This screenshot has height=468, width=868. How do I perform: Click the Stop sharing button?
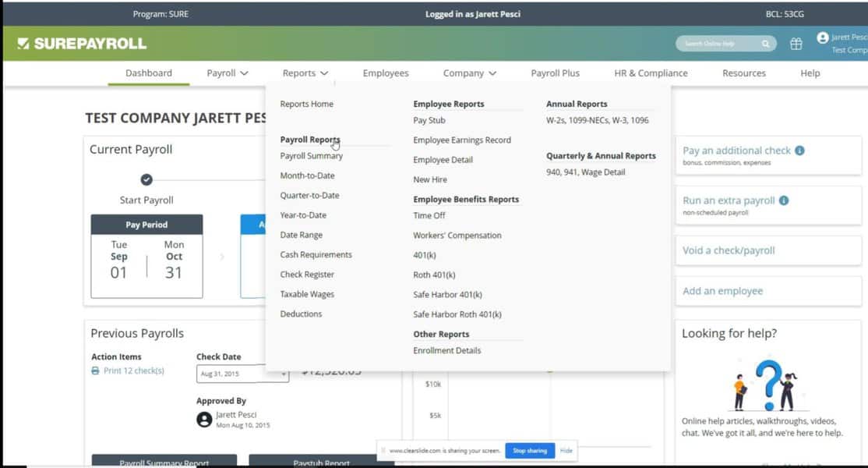530,451
